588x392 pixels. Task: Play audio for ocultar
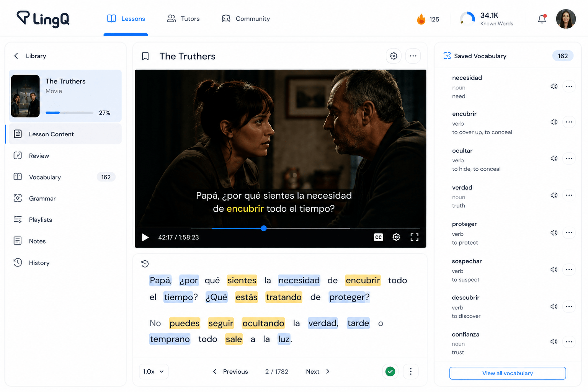click(554, 158)
